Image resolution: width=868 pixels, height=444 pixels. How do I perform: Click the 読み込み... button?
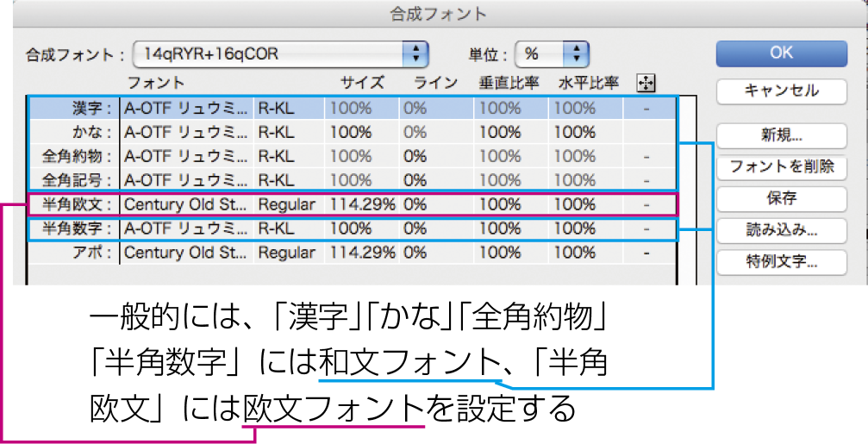[x=781, y=230]
